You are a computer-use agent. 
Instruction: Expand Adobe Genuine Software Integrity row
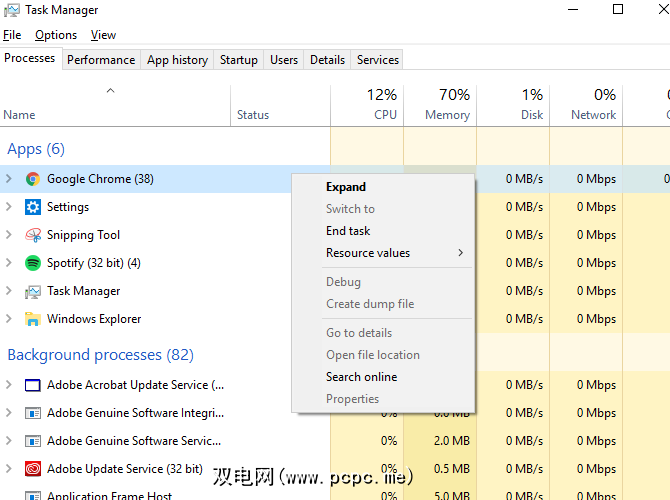pyautogui.click(x=9, y=413)
